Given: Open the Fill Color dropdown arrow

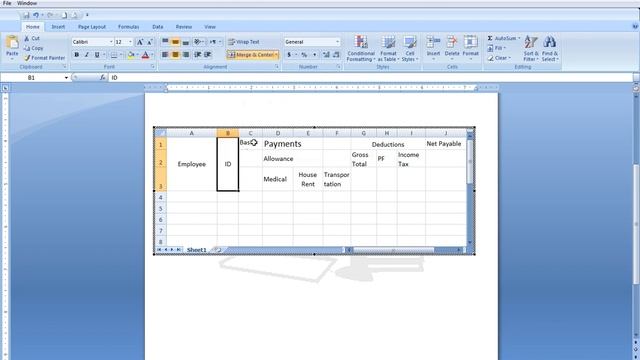Looking at the screenshot, I should coord(137,55).
